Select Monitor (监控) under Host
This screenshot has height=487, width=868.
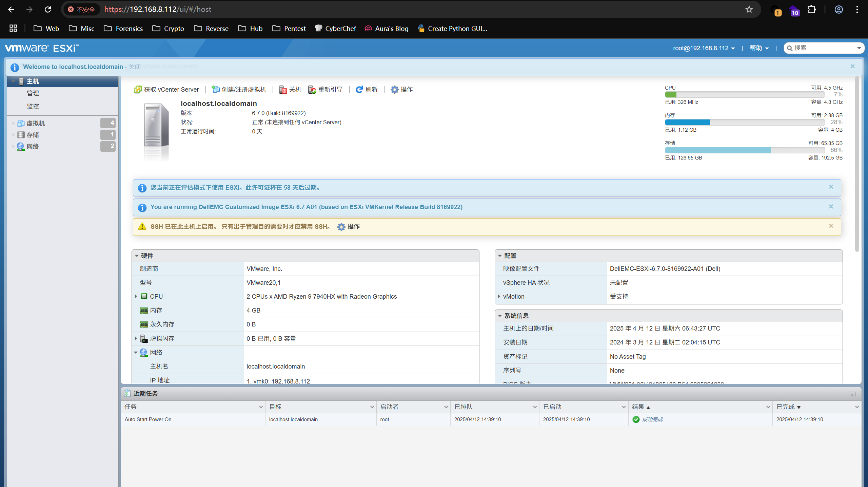click(x=33, y=106)
